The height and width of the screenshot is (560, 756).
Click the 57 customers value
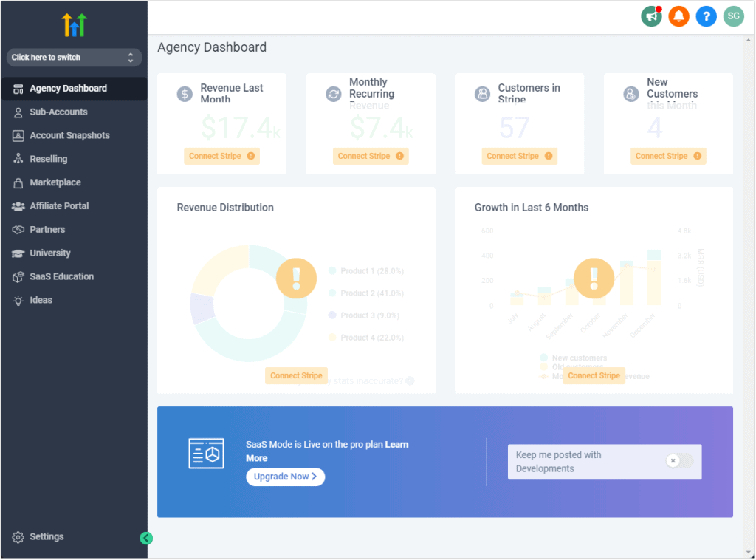coord(515,128)
